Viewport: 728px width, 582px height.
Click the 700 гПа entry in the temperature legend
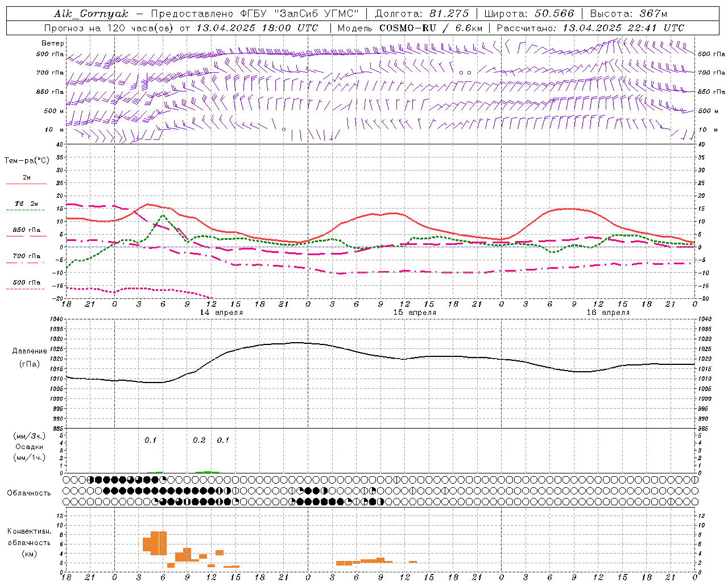pyautogui.click(x=26, y=256)
